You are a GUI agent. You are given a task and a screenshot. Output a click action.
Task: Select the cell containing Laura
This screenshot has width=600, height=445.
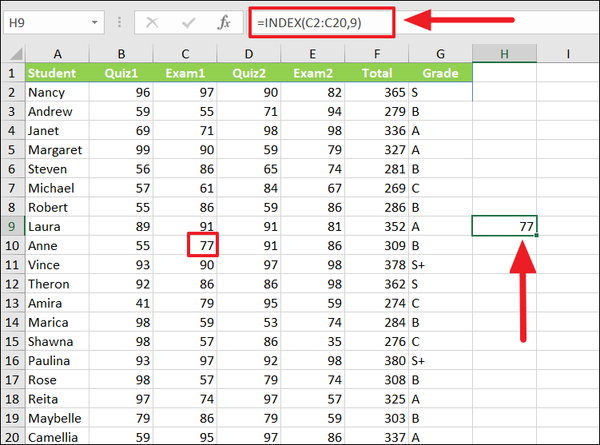click(57, 226)
